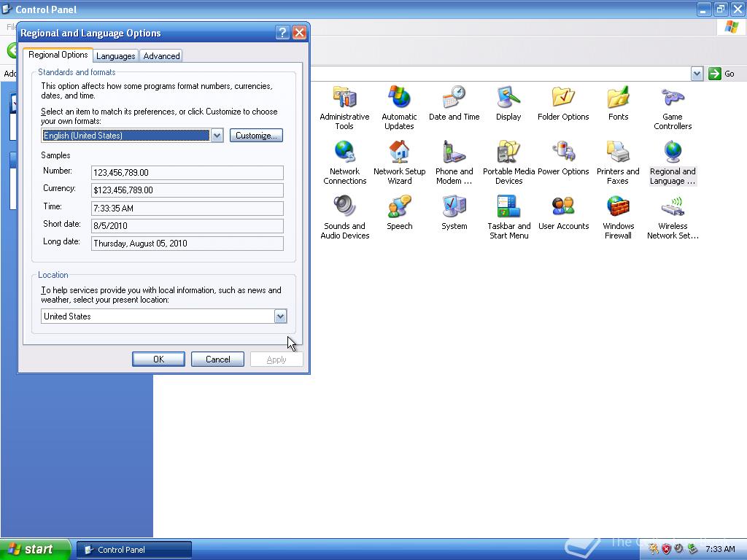Open Portable Media Devices icon
747x560 pixels.
[508, 152]
